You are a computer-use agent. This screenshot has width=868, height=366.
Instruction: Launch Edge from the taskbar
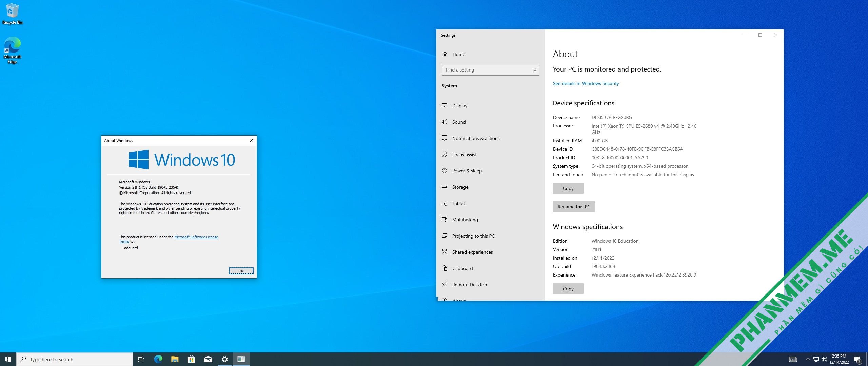[x=158, y=359]
